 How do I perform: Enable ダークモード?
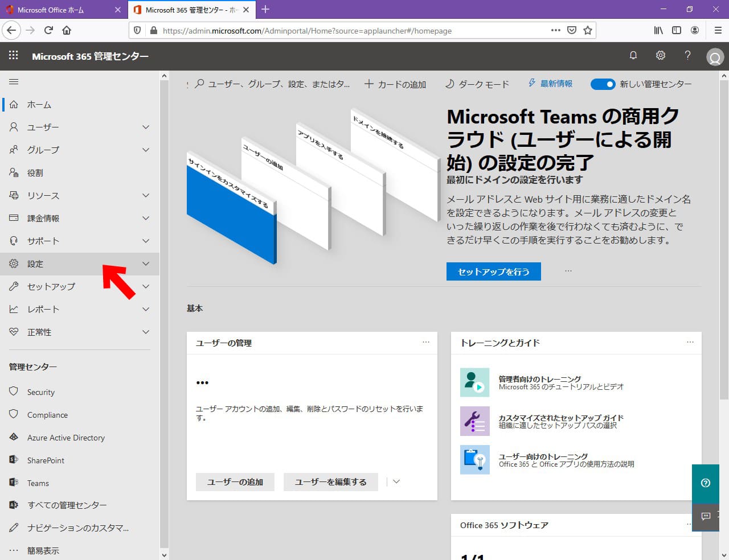point(477,84)
